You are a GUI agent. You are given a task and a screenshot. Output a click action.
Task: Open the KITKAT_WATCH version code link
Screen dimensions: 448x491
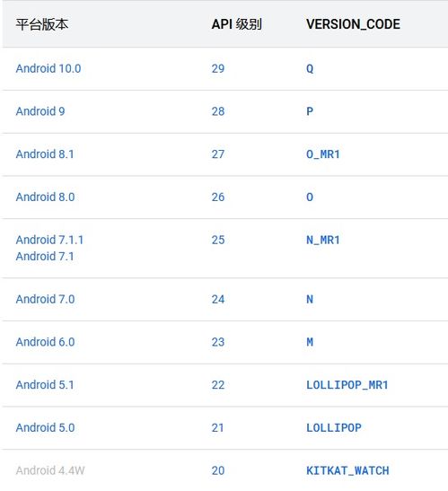[347, 470]
